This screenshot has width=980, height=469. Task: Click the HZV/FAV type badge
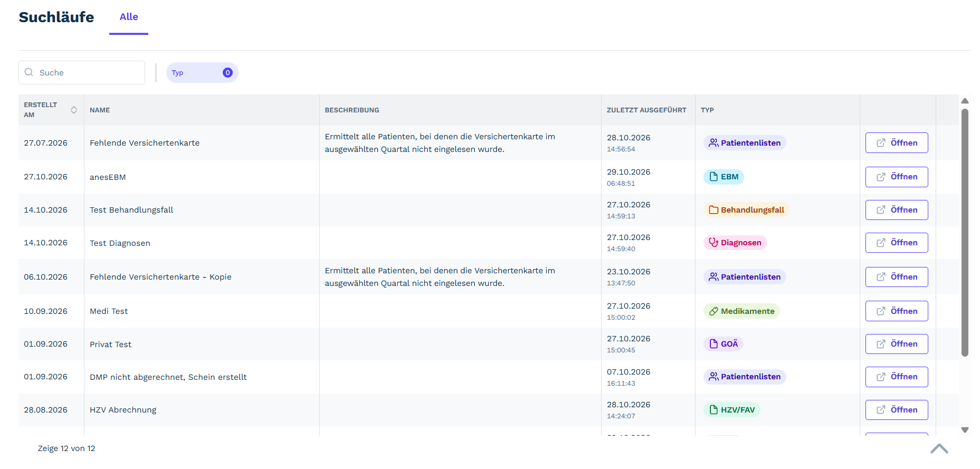point(731,410)
